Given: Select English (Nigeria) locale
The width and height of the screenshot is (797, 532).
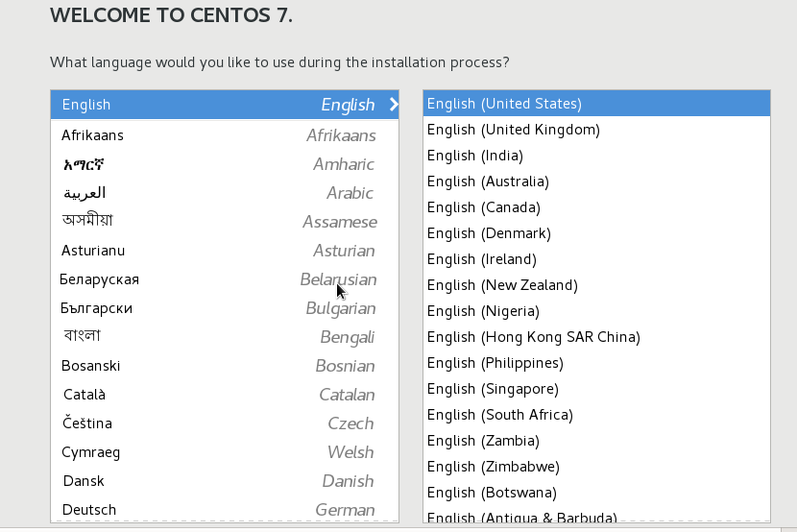Looking at the screenshot, I should [596, 311].
